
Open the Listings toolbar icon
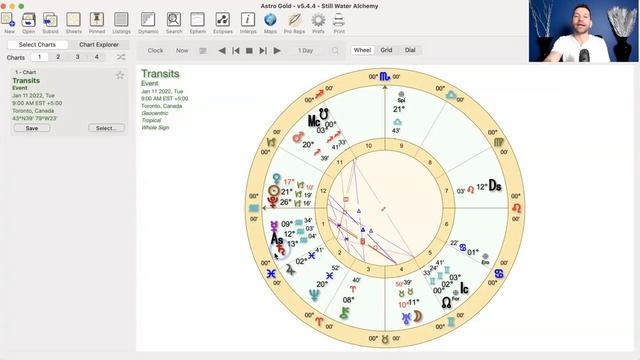pos(121,20)
